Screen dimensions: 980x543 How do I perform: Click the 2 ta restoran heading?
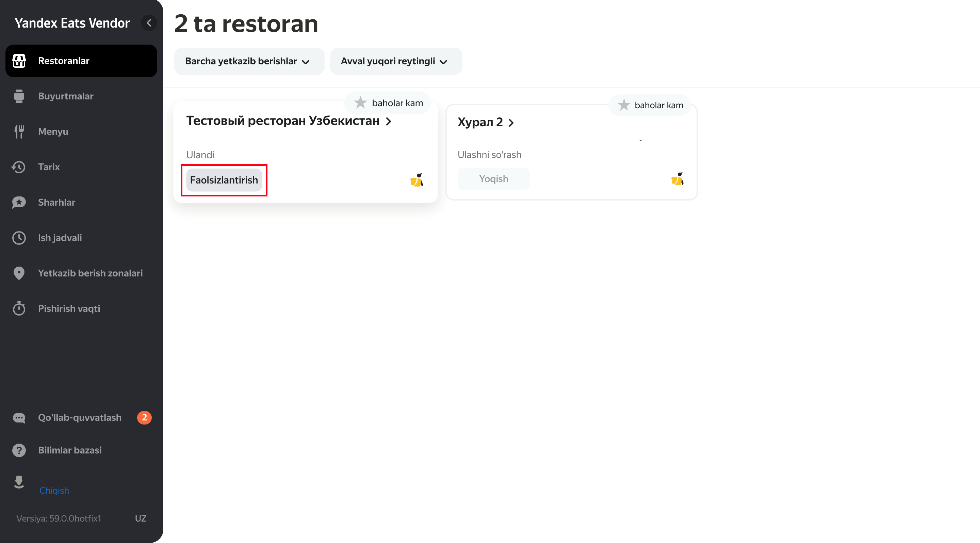click(x=246, y=23)
